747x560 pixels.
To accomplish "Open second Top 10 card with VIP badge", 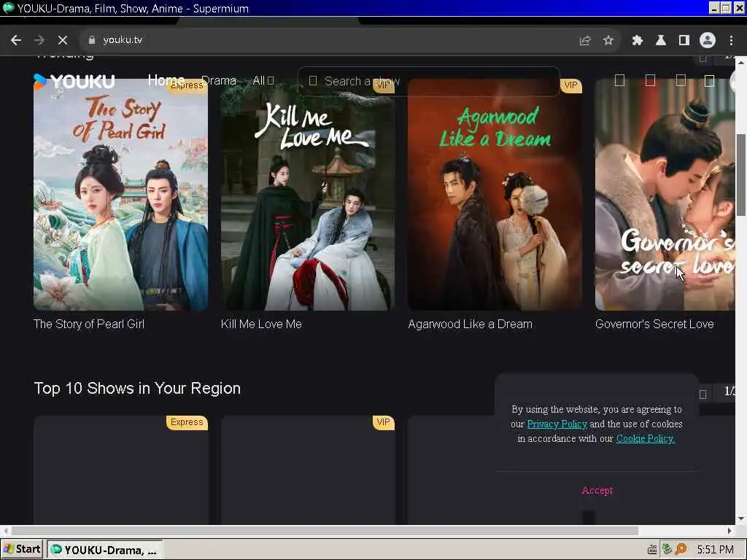I will pyautogui.click(x=308, y=470).
